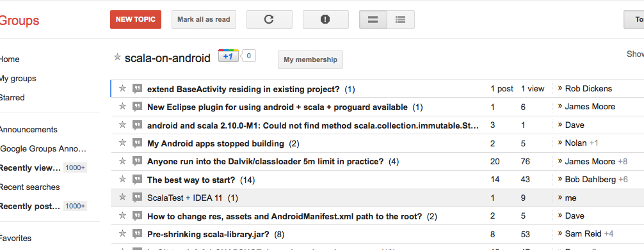This screenshot has height=250, width=644.
Task: Star the scala-on-android group
Action: (x=117, y=57)
